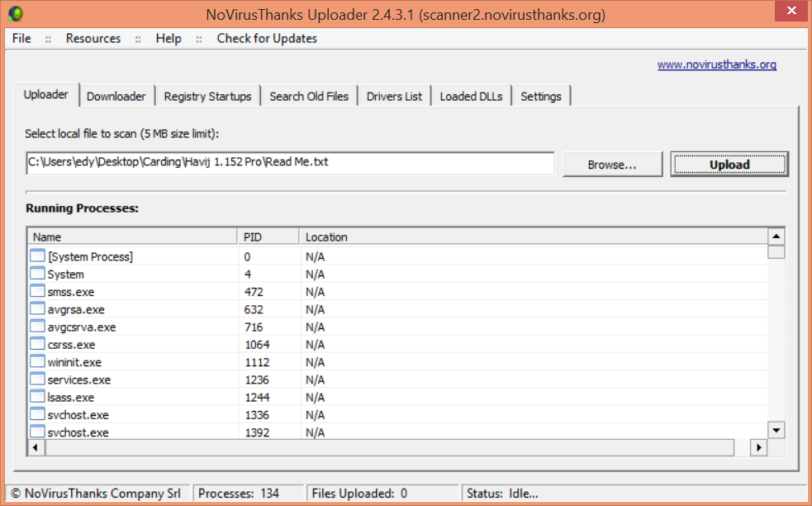Select the svchost.exe row with PID 1336
Image resolution: width=812 pixels, height=506 pixels.
397,415
